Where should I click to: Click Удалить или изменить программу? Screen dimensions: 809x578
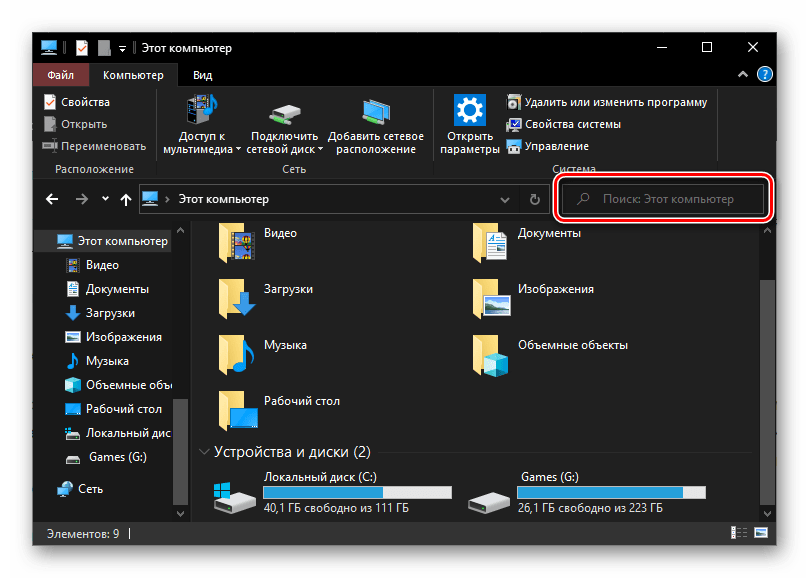click(606, 102)
